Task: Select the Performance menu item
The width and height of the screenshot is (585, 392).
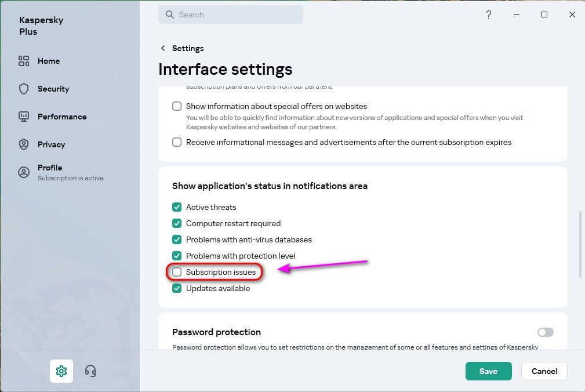Action: coord(62,117)
